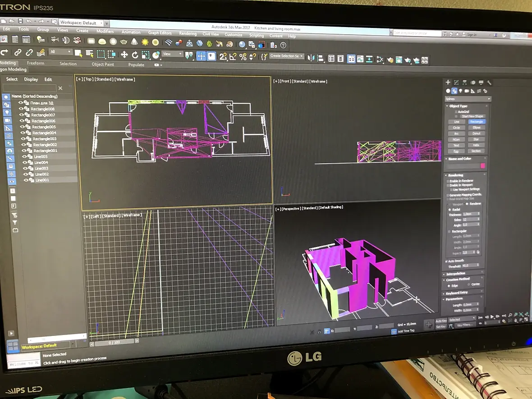Image resolution: width=532 pixels, height=399 pixels.
Task: Select the Geometry category circle icon
Action: tap(448, 91)
